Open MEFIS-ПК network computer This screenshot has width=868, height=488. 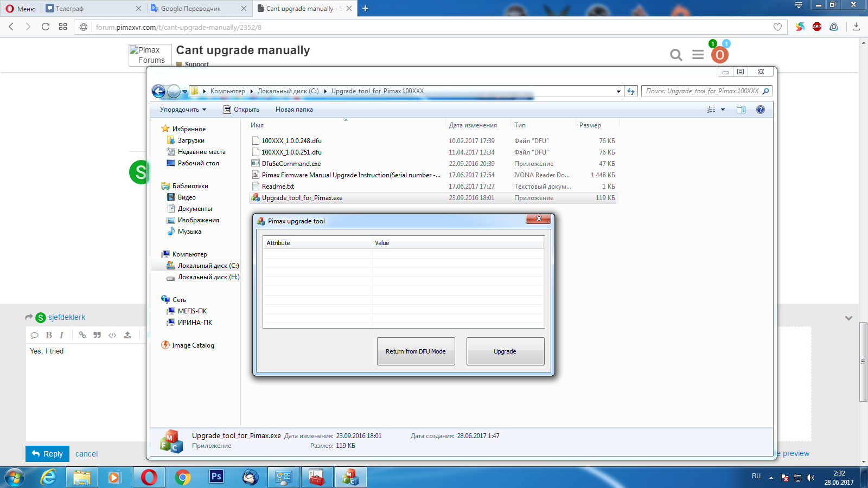click(192, 311)
